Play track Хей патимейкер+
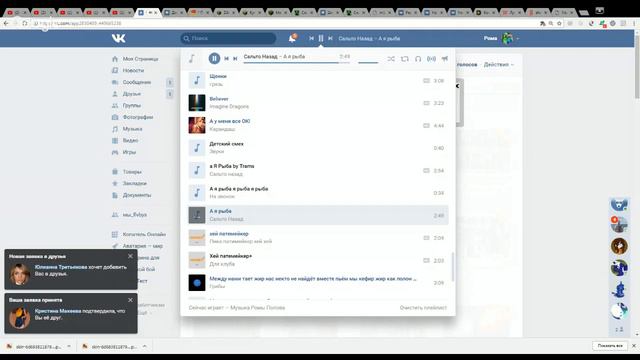Viewport: 640px width, 360px height. click(318, 260)
